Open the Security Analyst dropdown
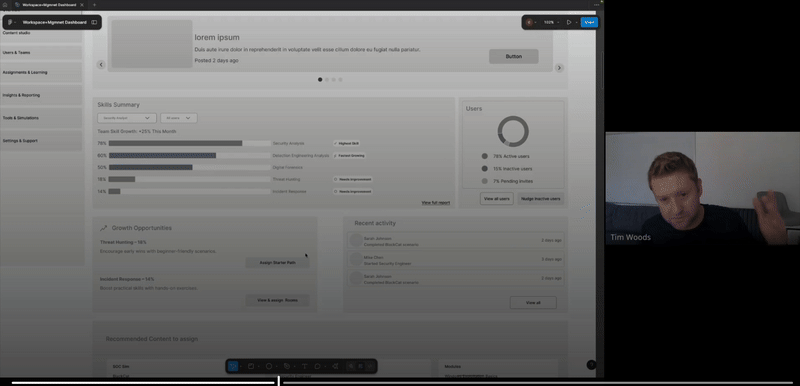Screen dimensions: 800x386 tap(127, 118)
